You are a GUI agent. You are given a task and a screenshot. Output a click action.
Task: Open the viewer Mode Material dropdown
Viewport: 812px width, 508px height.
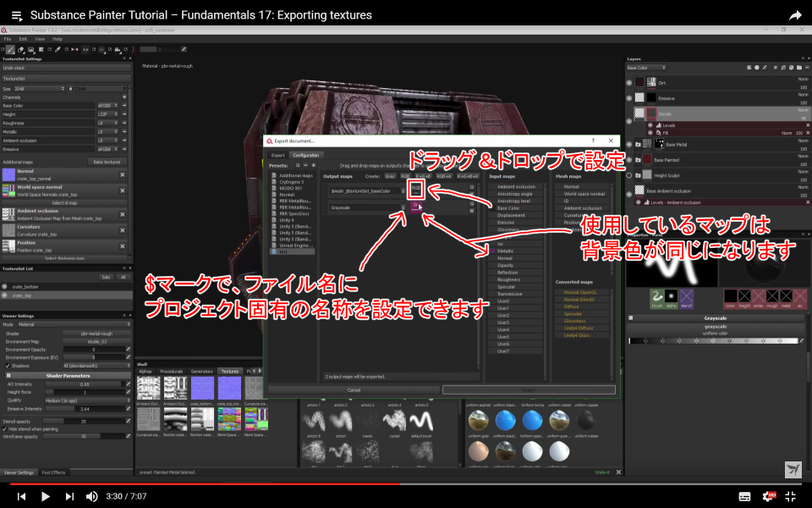coord(74,324)
